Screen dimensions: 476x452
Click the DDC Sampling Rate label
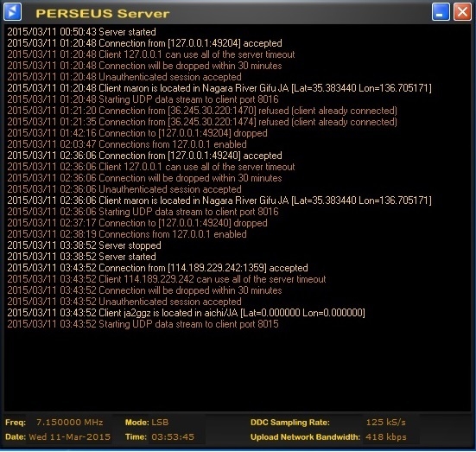click(x=290, y=423)
